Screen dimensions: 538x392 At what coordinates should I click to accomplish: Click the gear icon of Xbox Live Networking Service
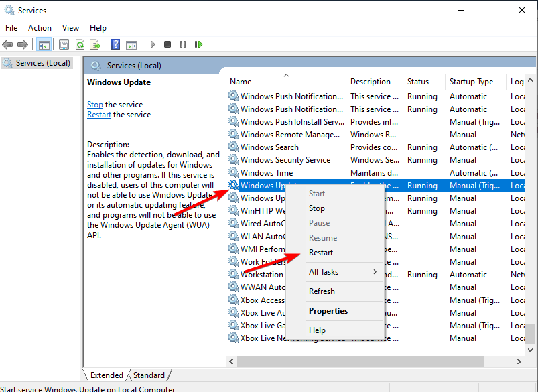234,338
